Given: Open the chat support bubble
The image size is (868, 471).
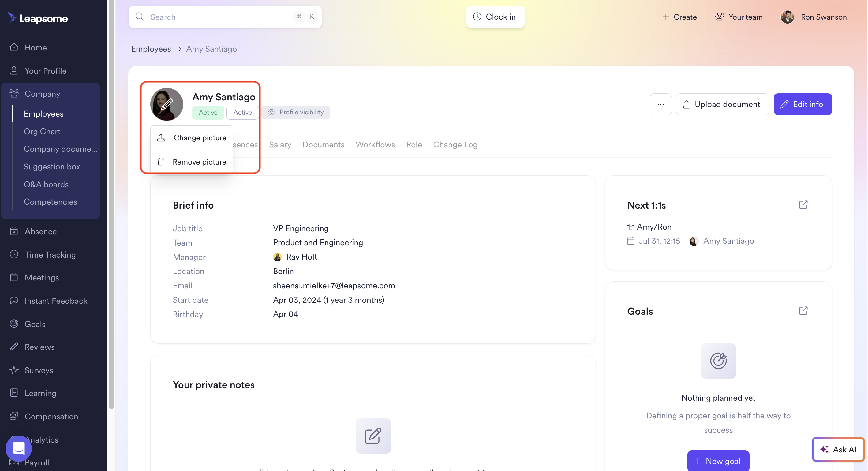Looking at the screenshot, I should (x=19, y=448).
